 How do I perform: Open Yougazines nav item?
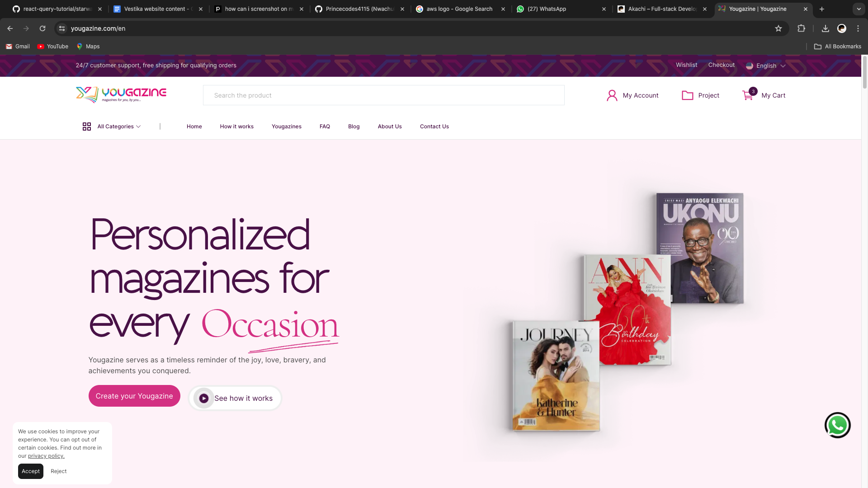pyautogui.click(x=287, y=127)
